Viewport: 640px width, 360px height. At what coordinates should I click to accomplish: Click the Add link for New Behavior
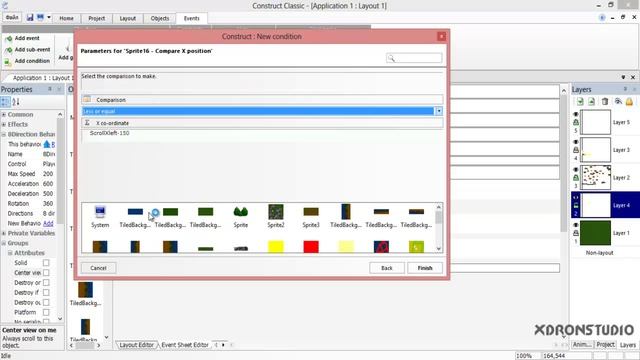(48, 224)
